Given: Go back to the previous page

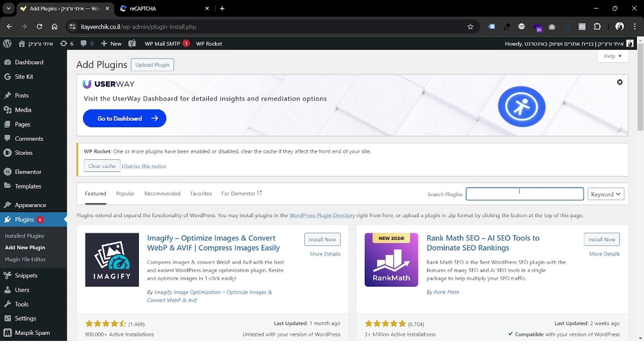Looking at the screenshot, I should click(9, 27).
